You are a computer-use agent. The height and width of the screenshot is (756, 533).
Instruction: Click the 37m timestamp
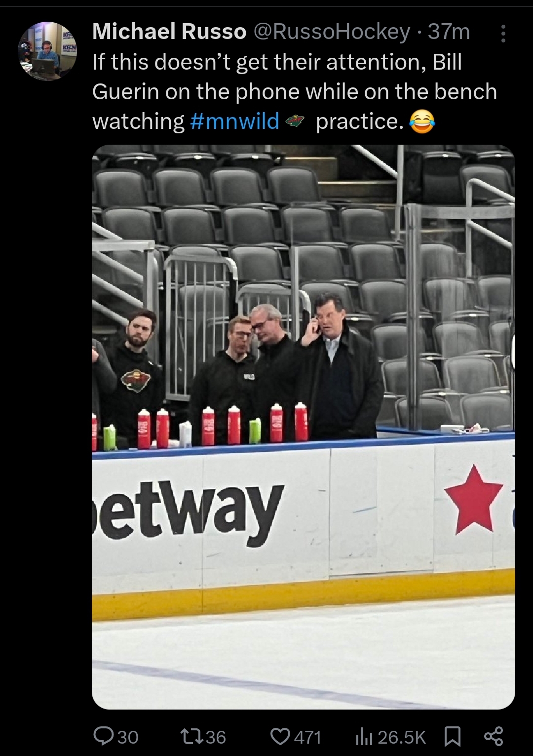(x=449, y=32)
